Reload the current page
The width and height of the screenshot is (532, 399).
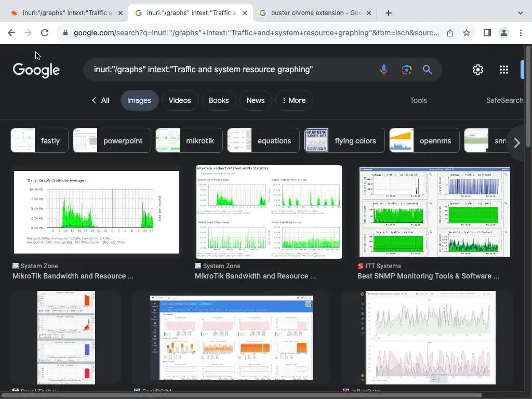coord(45,33)
